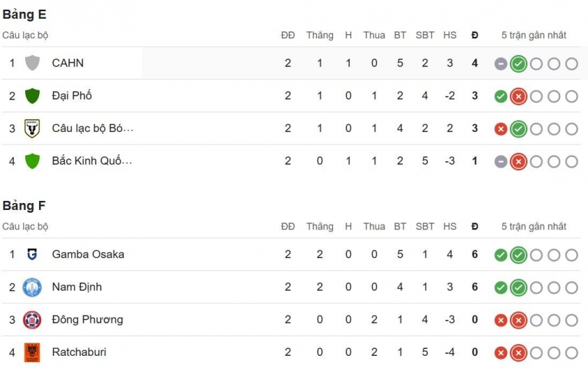Click the Thắng column header in Bảng E
The image size is (588, 374).
click(x=320, y=35)
